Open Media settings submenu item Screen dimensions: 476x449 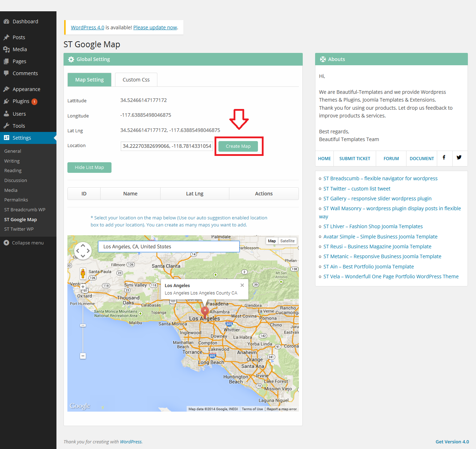click(11, 190)
